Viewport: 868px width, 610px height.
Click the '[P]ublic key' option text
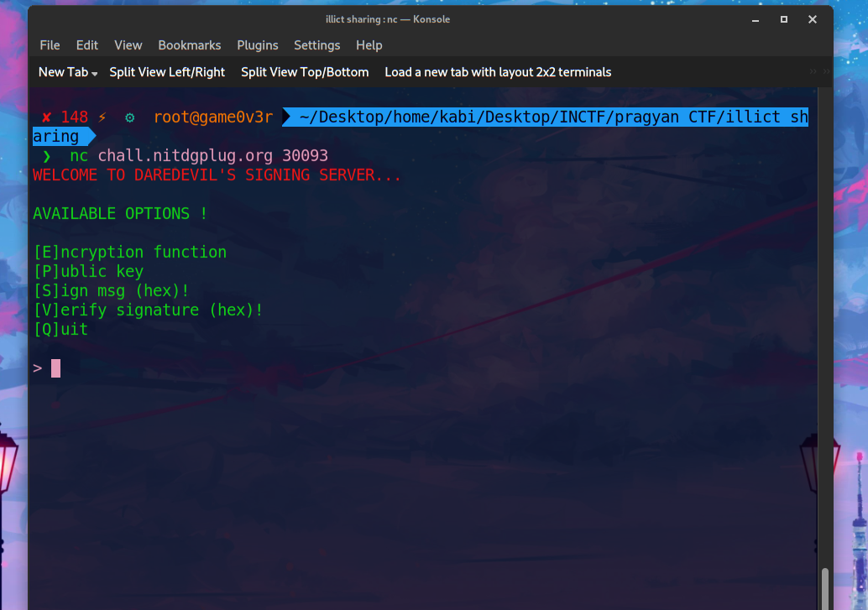(x=89, y=271)
